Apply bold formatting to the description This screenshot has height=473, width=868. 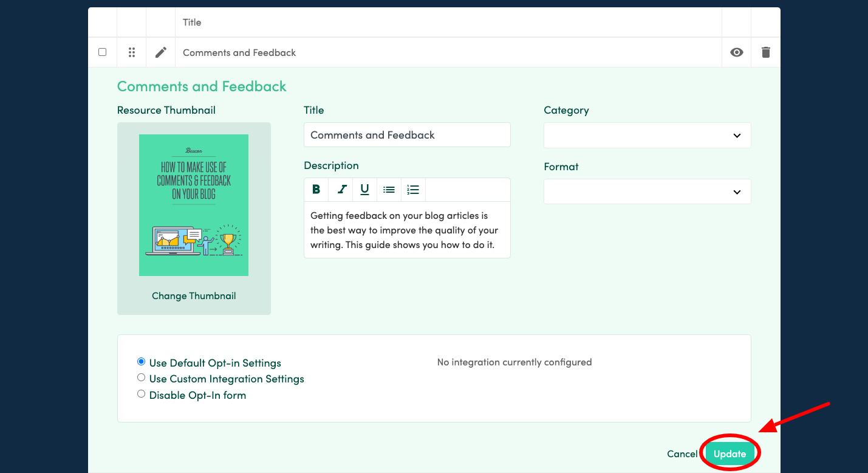pos(316,189)
